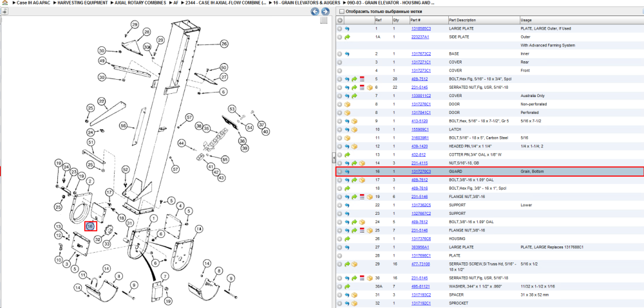Click 'Grain, Bottom' usage text
Screen dimensions: 644x308
(x=532, y=172)
